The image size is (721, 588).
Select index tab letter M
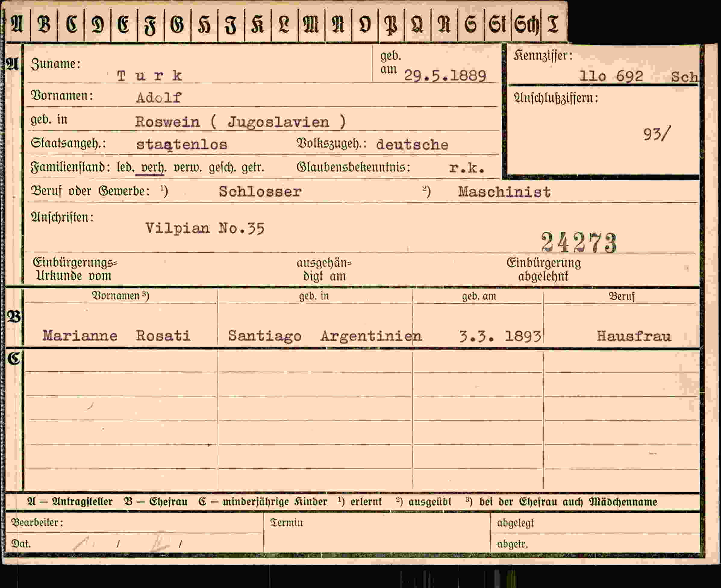(311, 24)
